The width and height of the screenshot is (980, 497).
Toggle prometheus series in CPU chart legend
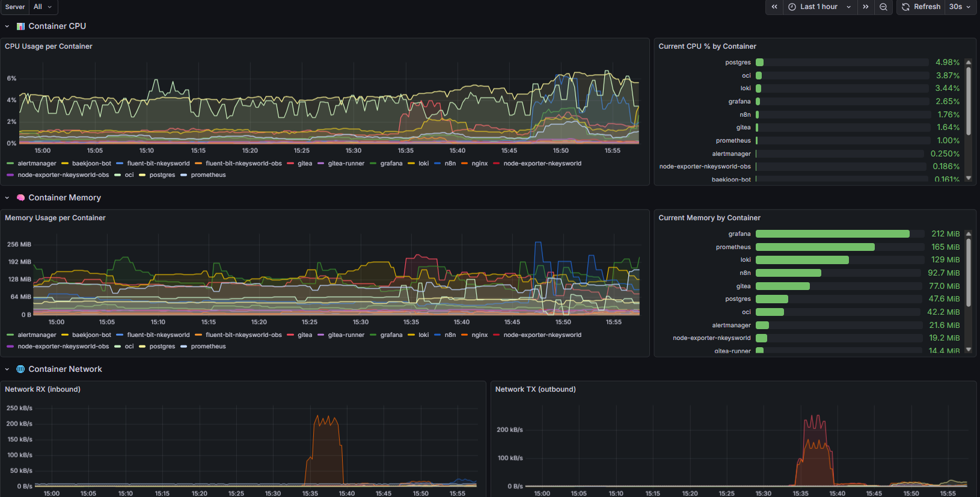coord(208,175)
